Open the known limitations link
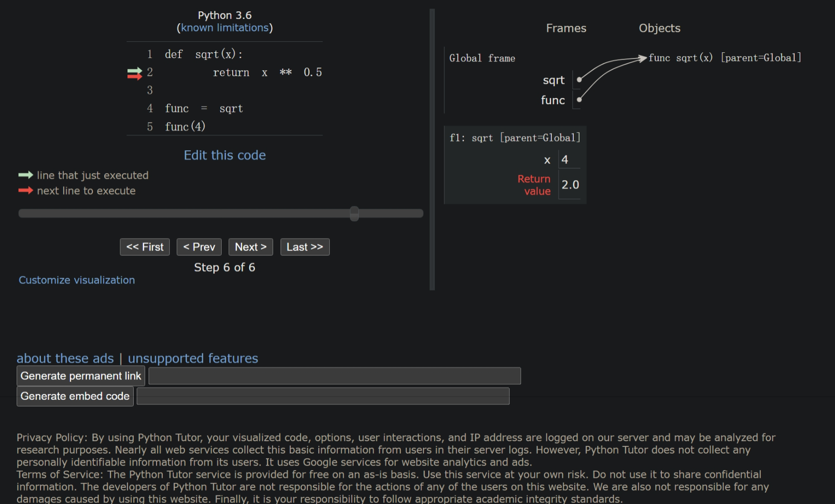This screenshot has width=835, height=504. pos(225,28)
